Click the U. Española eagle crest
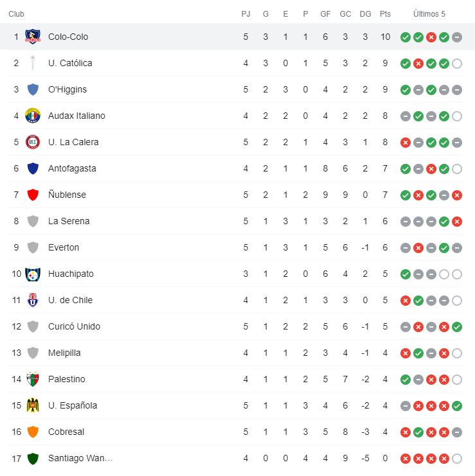The height and width of the screenshot is (476, 475). click(33, 405)
